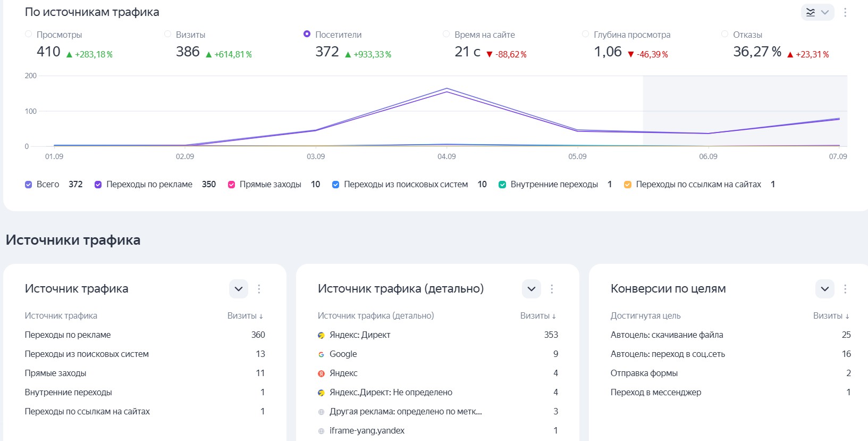Expand the Источник трафика widget dropdown
Viewport: 868px width, 441px height.
pyautogui.click(x=239, y=289)
